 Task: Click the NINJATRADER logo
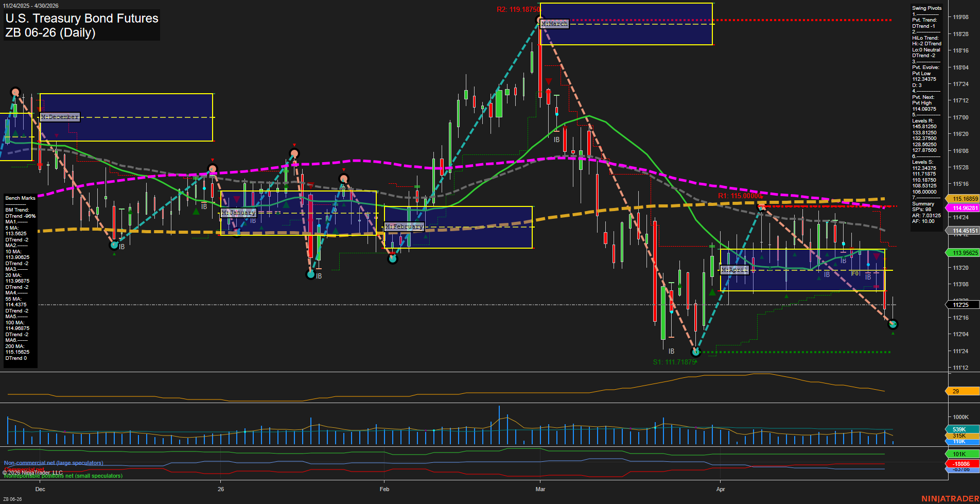(x=949, y=498)
